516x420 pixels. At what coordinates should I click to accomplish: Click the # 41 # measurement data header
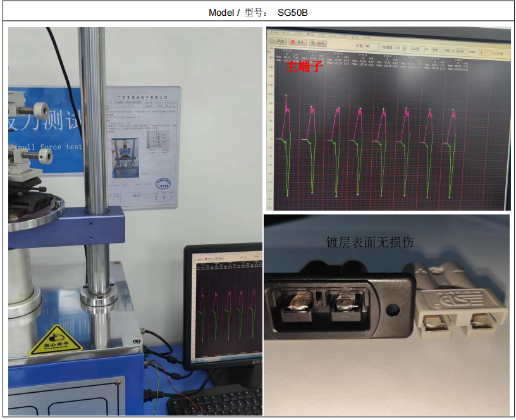(286, 51)
